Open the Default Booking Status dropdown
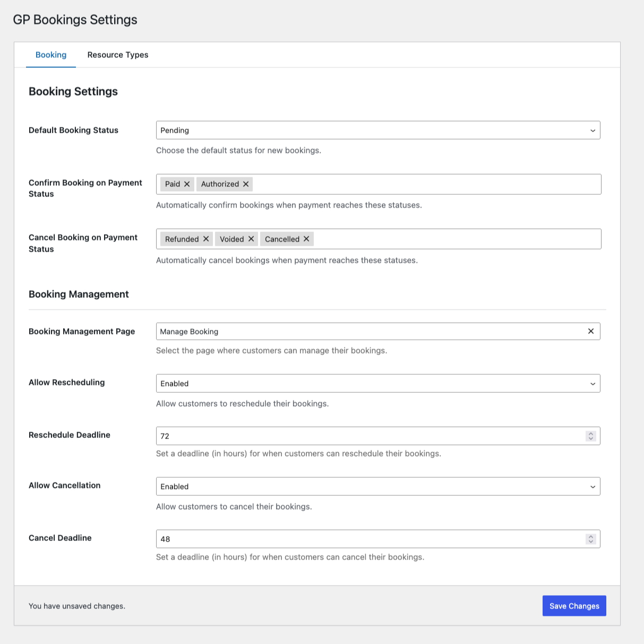Viewport: 644px width, 644px height. tap(378, 130)
